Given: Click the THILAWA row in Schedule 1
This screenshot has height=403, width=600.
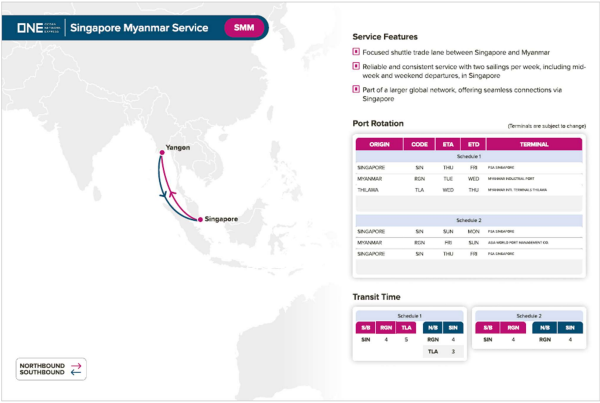Looking at the screenshot, I should pos(468,189).
